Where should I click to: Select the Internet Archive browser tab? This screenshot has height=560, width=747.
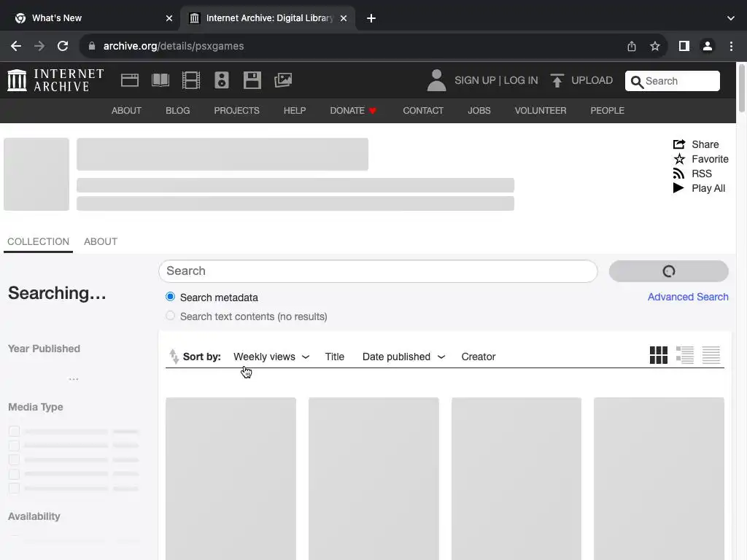pyautogui.click(x=268, y=18)
